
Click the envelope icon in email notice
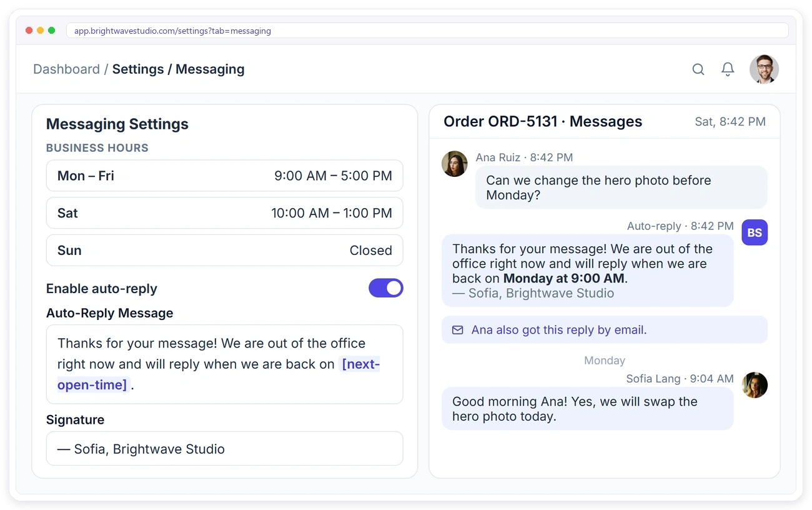(458, 330)
